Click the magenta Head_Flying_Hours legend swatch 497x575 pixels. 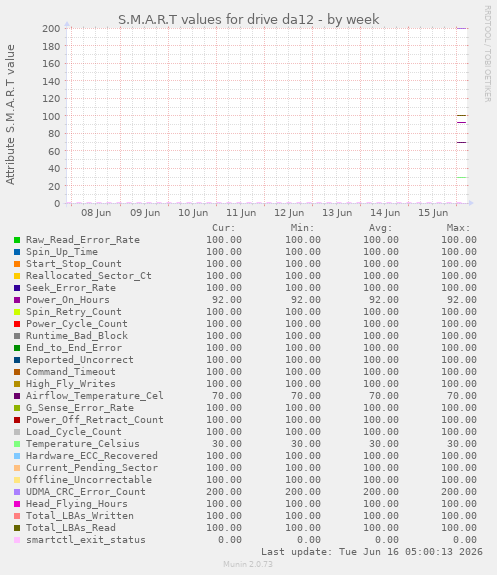(17, 504)
